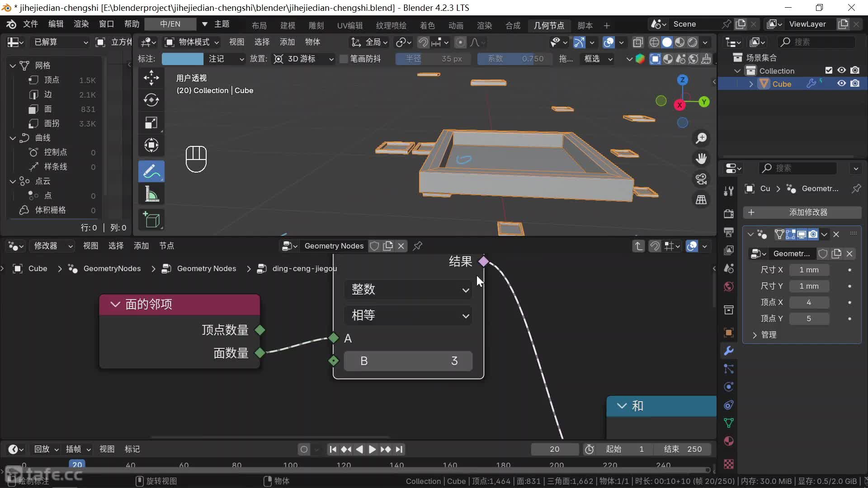Open the Modifiers wrench properties tab

(x=728, y=351)
